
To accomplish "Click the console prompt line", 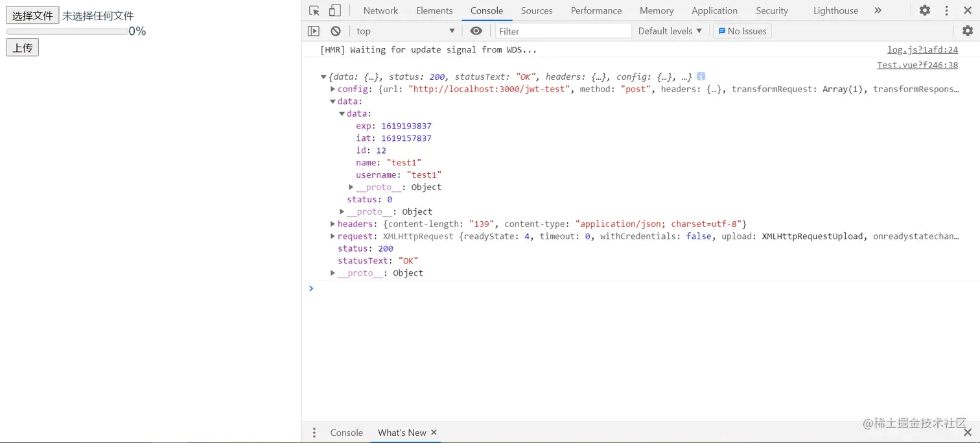I will pos(642,289).
